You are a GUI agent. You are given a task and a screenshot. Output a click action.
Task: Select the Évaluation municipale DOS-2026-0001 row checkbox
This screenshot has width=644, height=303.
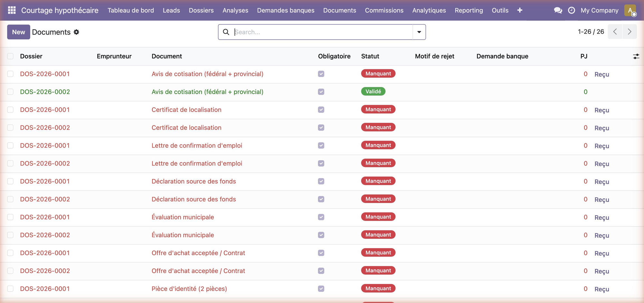click(10, 217)
